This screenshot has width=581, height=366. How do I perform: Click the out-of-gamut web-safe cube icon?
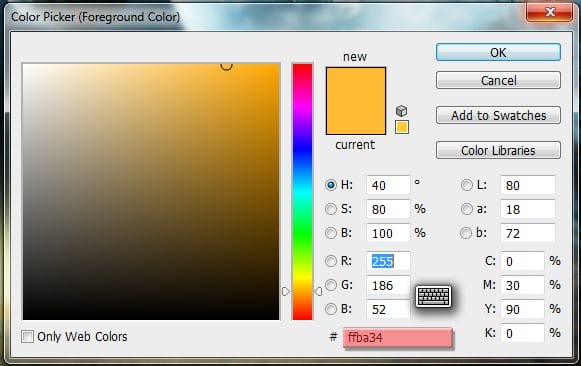401,111
